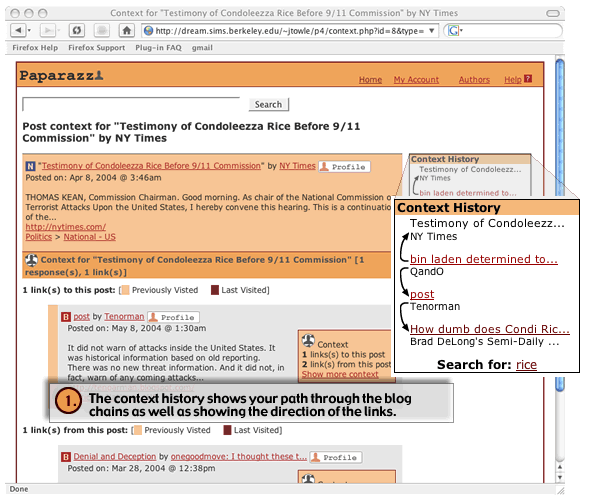The image size is (608, 498).
Task: Open the My Account link
Action: [416, 80]
